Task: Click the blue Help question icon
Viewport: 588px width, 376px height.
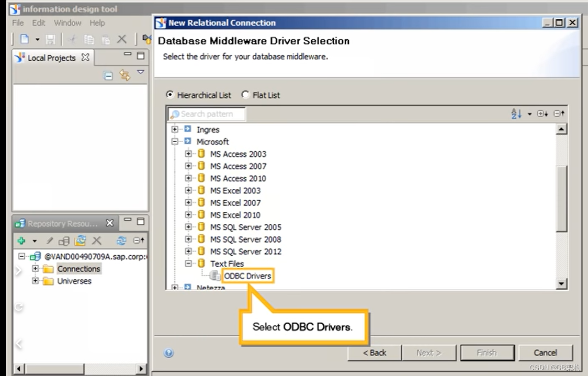Action: 169,353
